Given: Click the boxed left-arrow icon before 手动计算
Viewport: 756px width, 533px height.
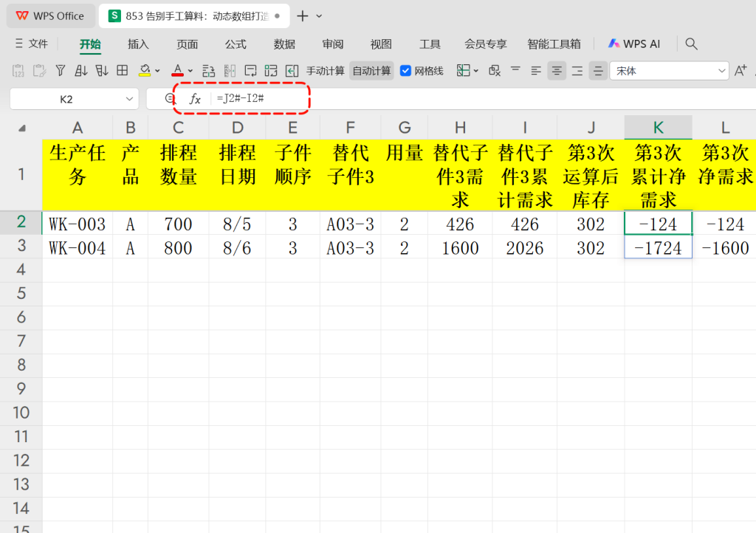Looking at the screenshot, I should [x=292, y=71].
